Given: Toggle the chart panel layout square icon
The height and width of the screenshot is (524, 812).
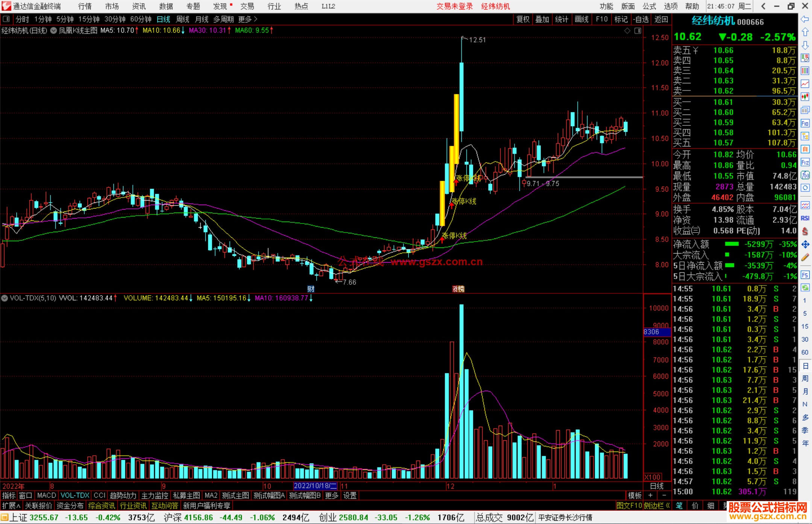Looking at the screenshot, I should pos(638,31).
